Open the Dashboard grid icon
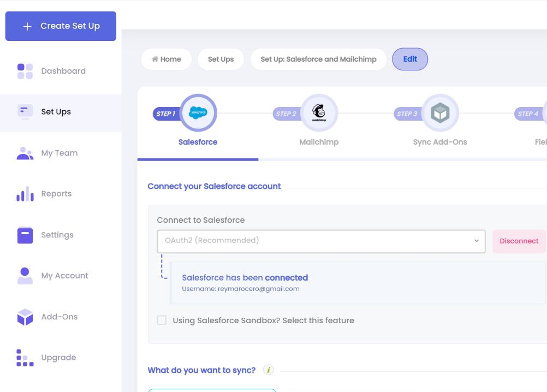This screenshot has width=547, height=392. (25, 71)
